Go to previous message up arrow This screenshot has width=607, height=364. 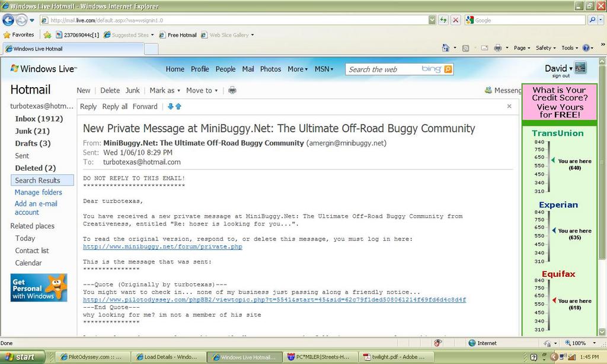click(x=178, y=106)
